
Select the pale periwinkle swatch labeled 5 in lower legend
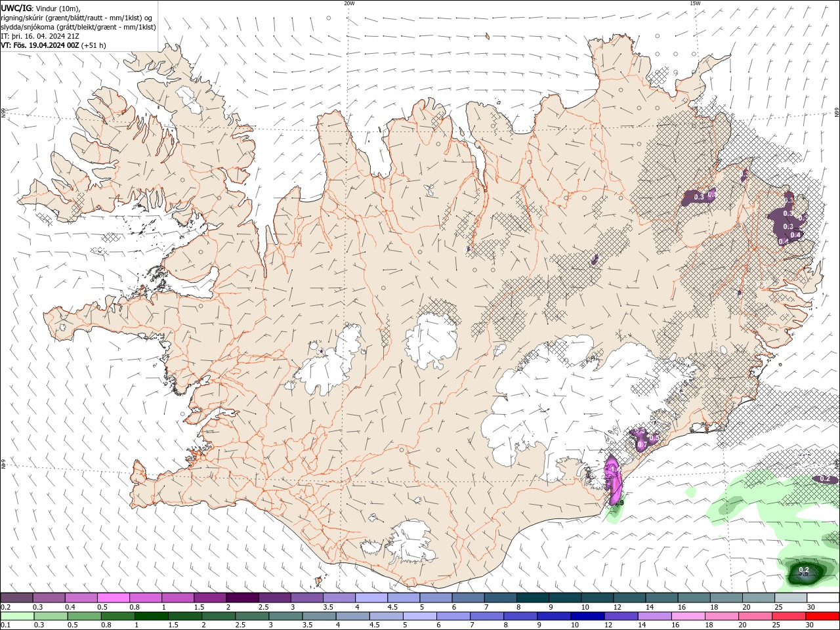pos(420,616)
